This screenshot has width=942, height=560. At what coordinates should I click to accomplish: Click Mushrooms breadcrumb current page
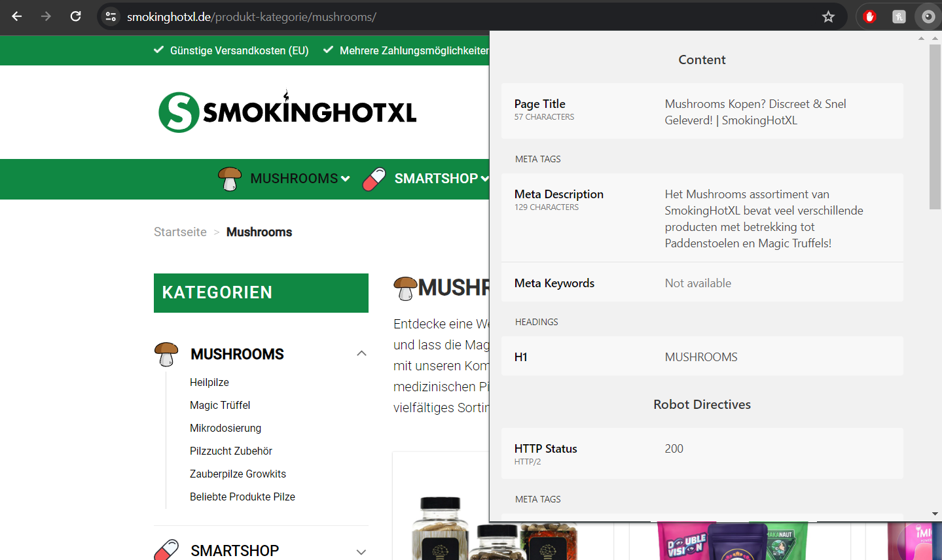pos(259,232)
